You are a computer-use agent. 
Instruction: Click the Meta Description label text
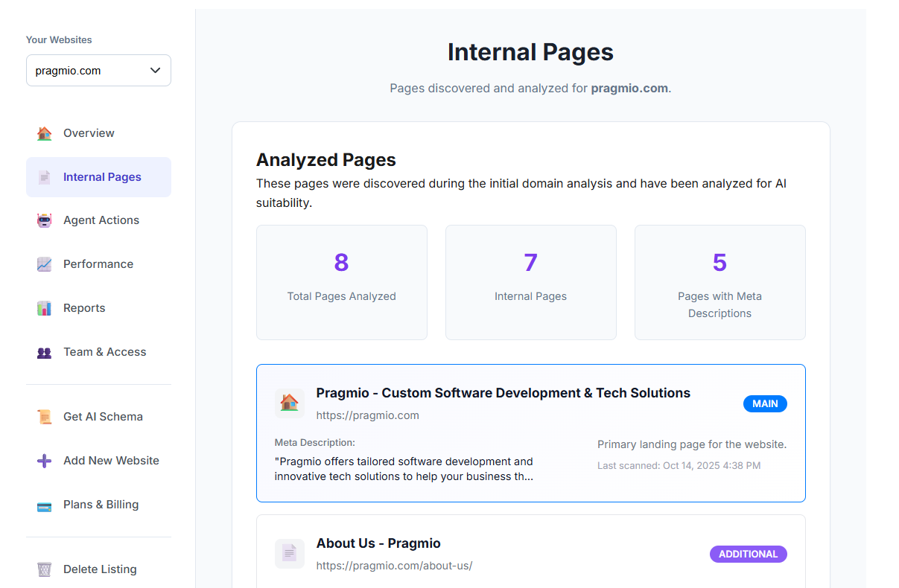pos(315,443)
